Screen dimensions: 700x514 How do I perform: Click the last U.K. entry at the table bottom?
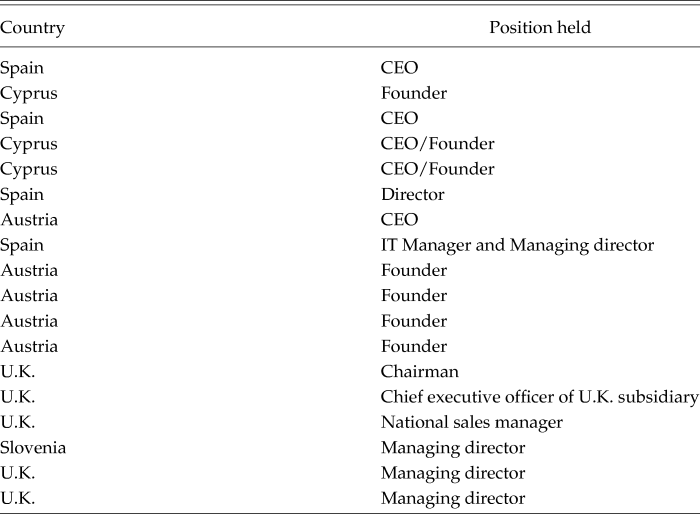point(18,499)
